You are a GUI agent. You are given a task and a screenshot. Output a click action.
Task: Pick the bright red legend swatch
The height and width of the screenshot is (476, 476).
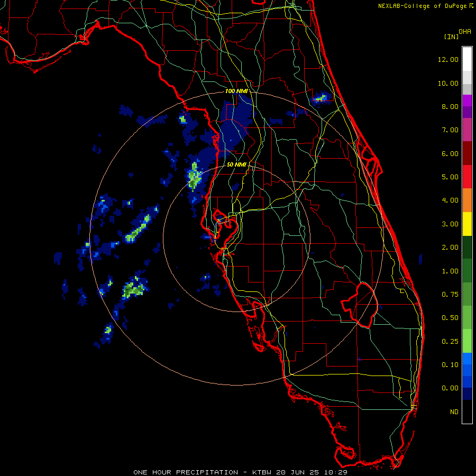tap(467, 177)
